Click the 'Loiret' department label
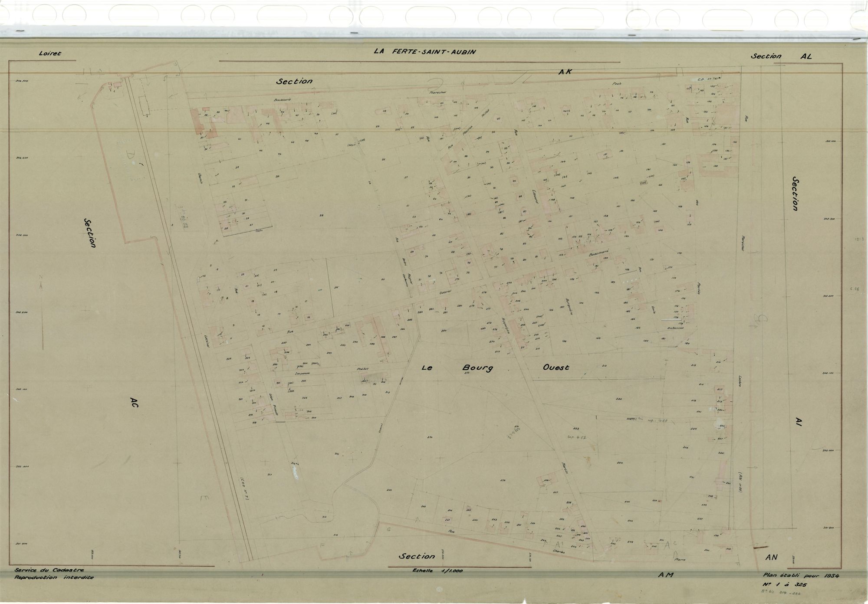 50,53
